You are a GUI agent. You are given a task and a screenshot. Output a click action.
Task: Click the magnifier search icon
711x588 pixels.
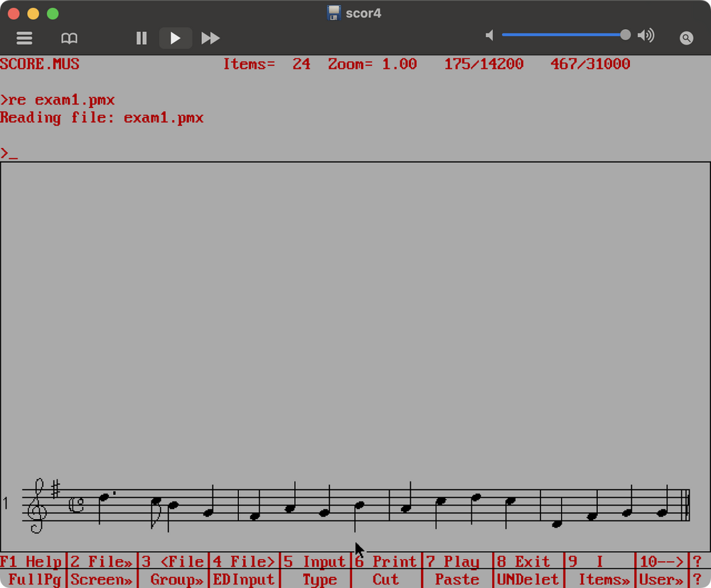pos(686,38)
